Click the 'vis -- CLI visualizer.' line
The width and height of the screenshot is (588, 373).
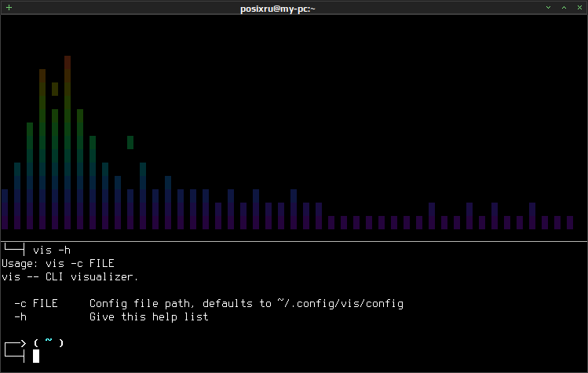[x=70, y=277]
